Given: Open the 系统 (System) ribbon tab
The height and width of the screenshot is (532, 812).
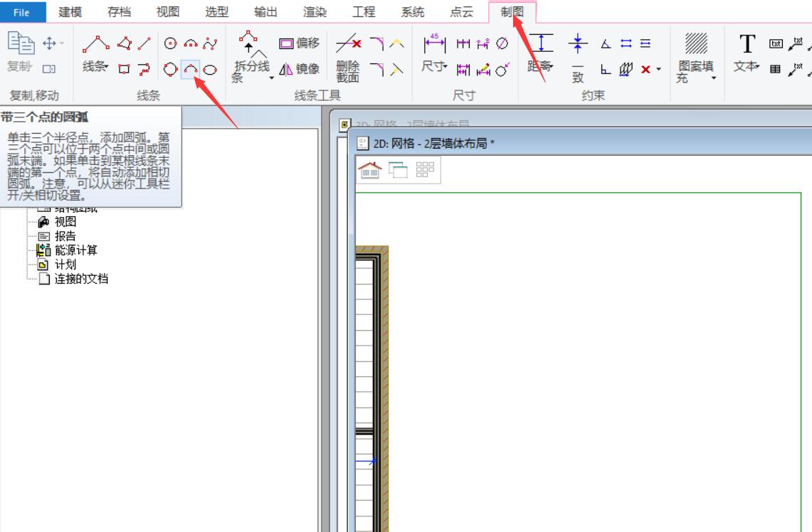Looking at the screenshot, I should [x=413, y=12].
